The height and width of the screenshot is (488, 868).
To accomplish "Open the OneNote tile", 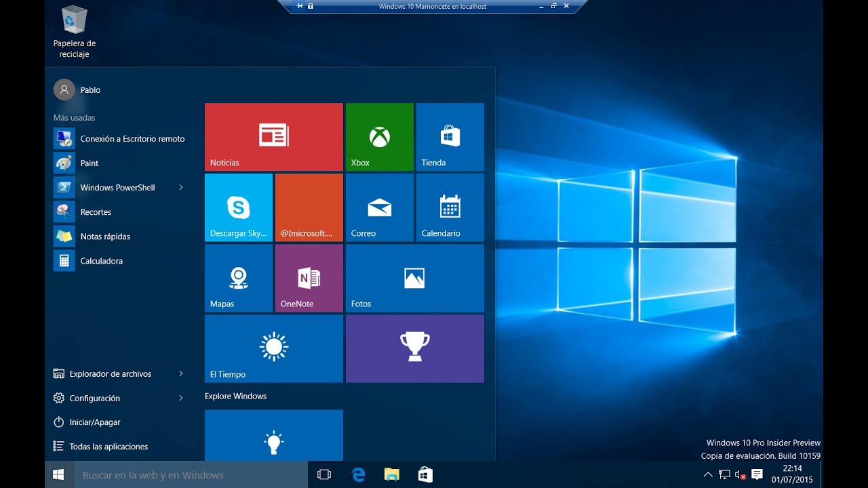I will click(x=309, y=278).
